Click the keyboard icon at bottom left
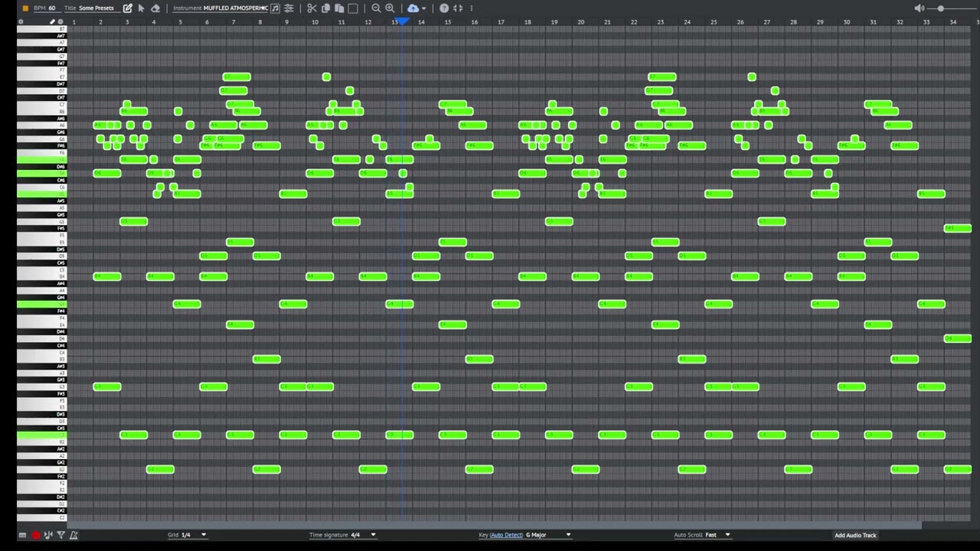The image size is (980, 551). [x=22, y=535]
